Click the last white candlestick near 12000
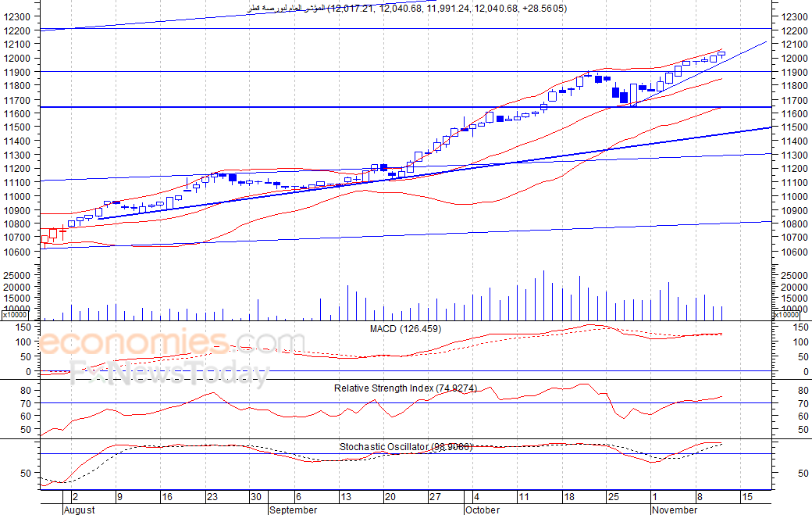812x515 pixels. pos(721,54)
